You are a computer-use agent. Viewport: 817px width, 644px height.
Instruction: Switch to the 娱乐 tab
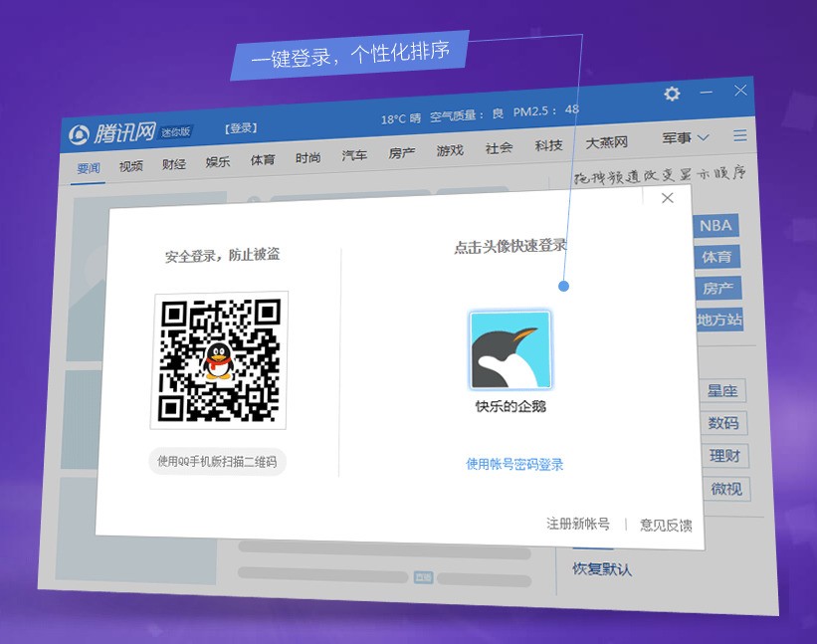[218, 162]
